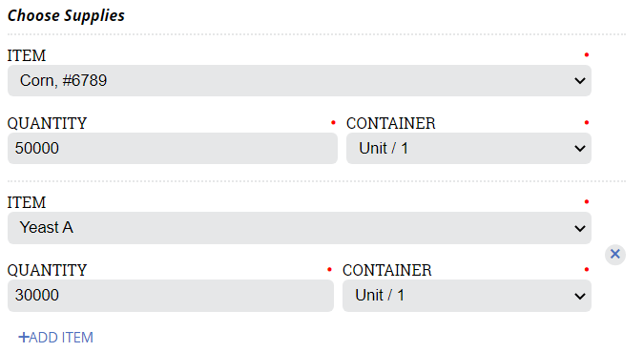The image size is (644, 352).
Task: Click the ADD ITEM link text
Action: (x=61, y=338)
